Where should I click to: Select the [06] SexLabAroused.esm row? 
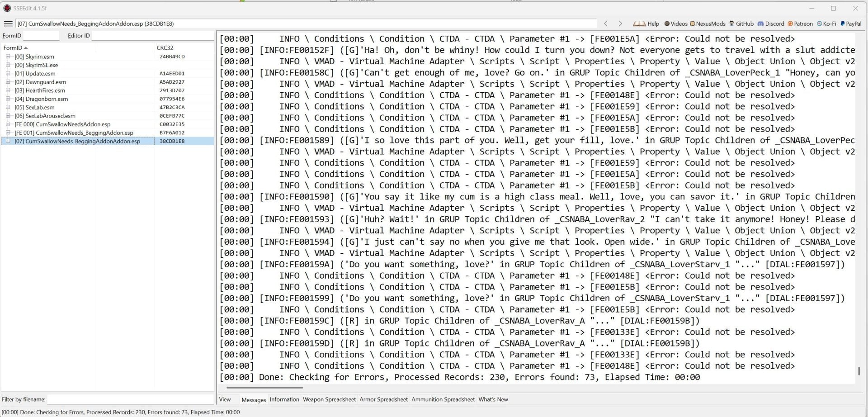(108, 116)
